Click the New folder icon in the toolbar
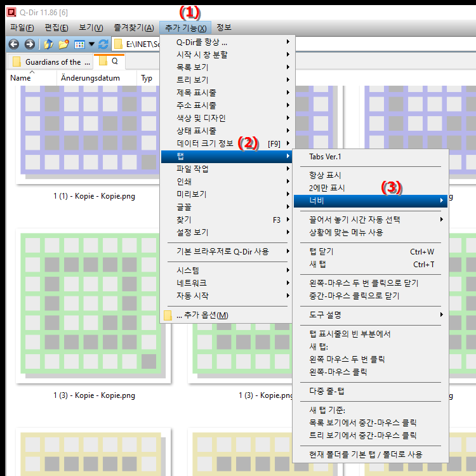 tap(63, 44)
